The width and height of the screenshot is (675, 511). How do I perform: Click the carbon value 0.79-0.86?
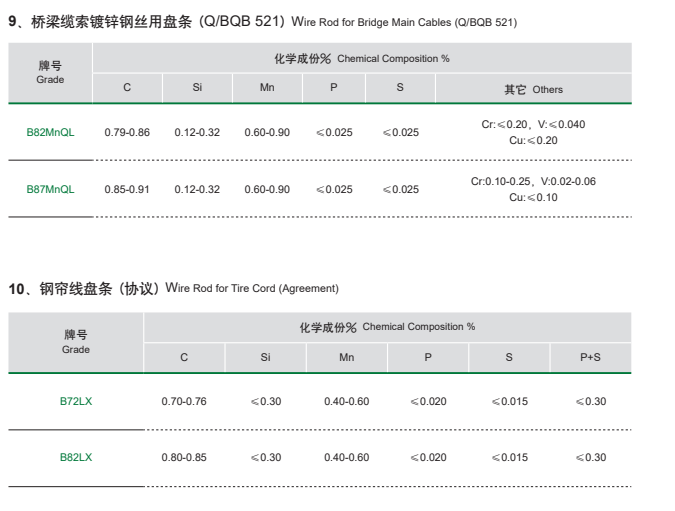pyautogui.click(x=127, y=132)
